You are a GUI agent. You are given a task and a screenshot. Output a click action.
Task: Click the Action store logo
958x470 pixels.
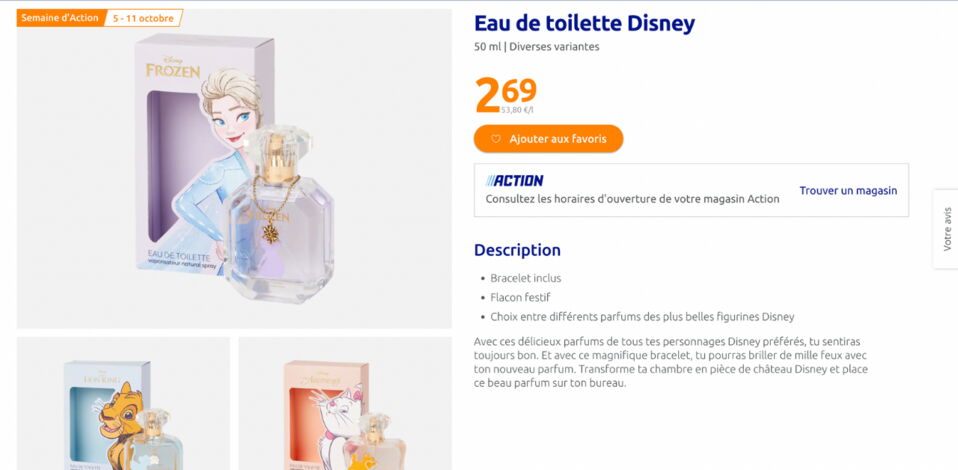click(x=515, y=181)
